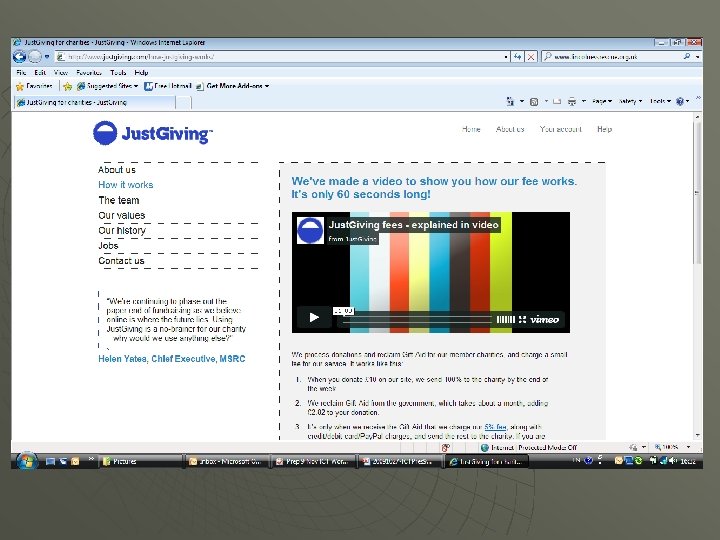Expand the Page command dropdown

602,101
